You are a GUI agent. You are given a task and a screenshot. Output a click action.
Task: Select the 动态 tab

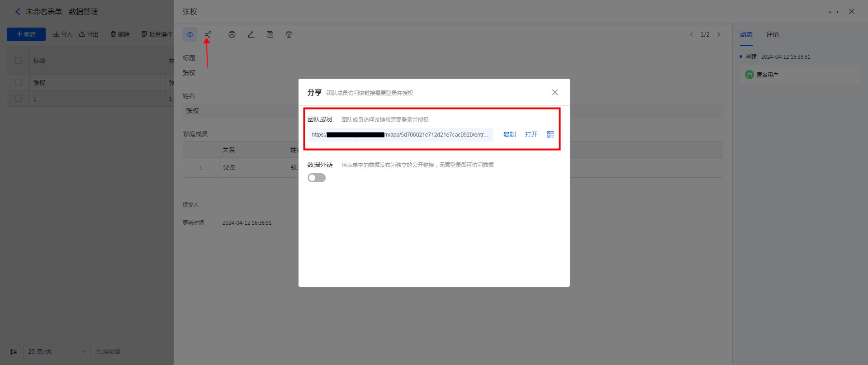746,34
